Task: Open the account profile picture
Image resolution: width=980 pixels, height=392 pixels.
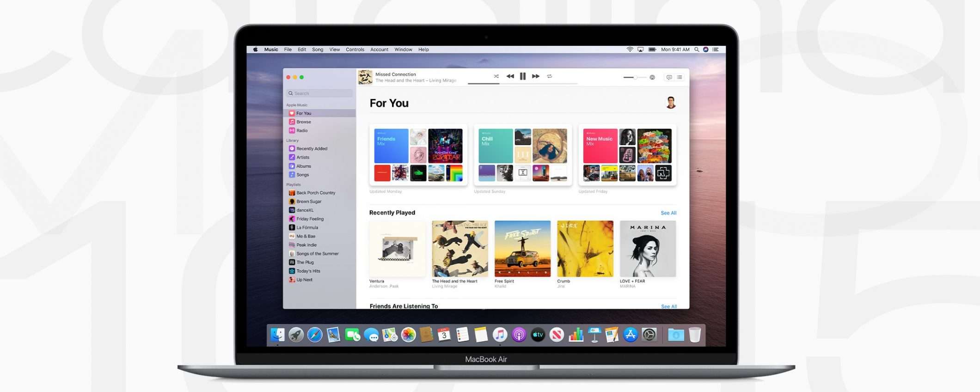Action: point(671,103)
